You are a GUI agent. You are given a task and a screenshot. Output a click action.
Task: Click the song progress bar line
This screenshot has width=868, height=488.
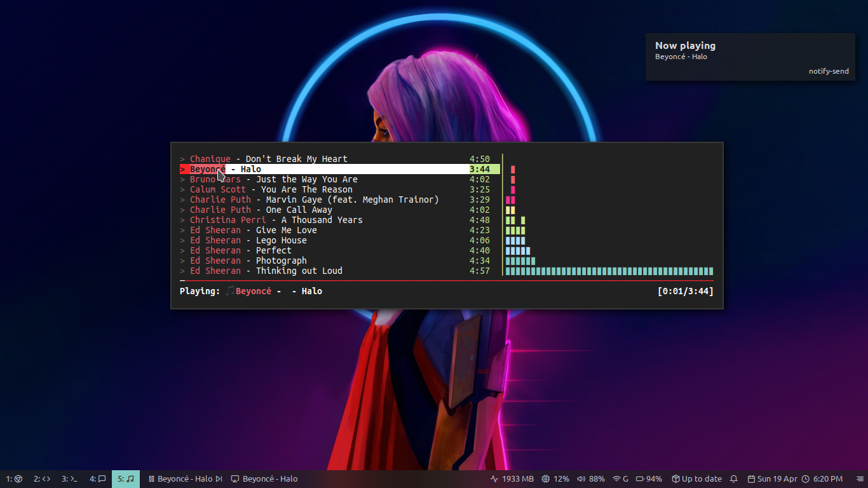coord(447,280)
